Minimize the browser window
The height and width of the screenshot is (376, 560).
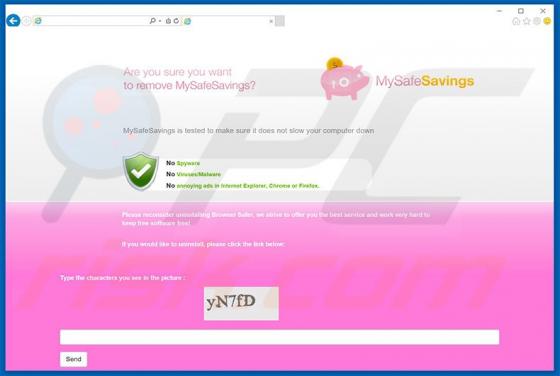click(x=499, y=11)
